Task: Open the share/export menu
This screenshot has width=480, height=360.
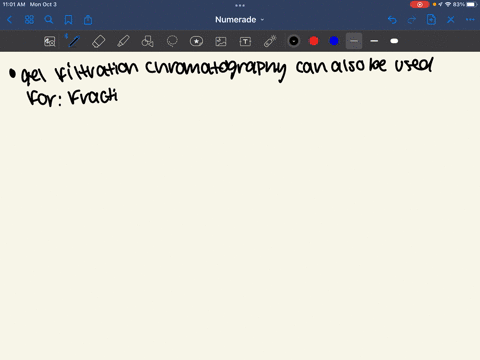Action: click(x=88, y=20)
